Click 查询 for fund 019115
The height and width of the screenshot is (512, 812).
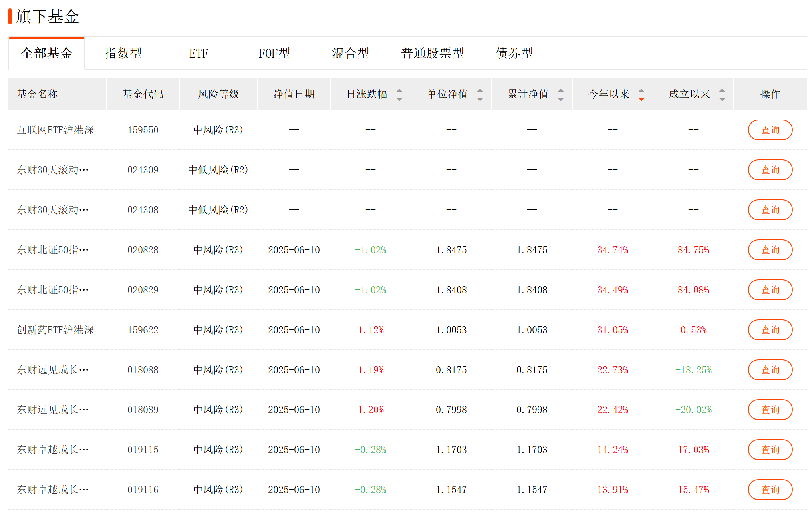tap(770, 450)
